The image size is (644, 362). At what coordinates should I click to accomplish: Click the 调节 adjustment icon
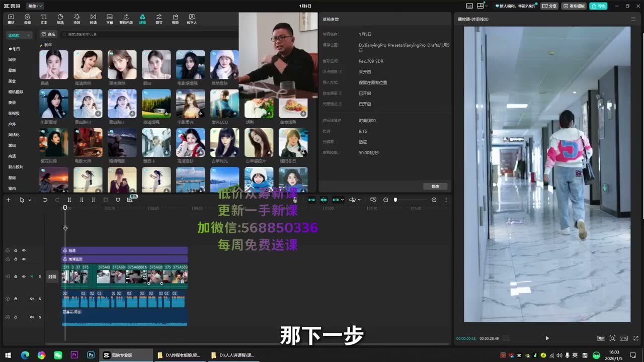click(159, 19)
